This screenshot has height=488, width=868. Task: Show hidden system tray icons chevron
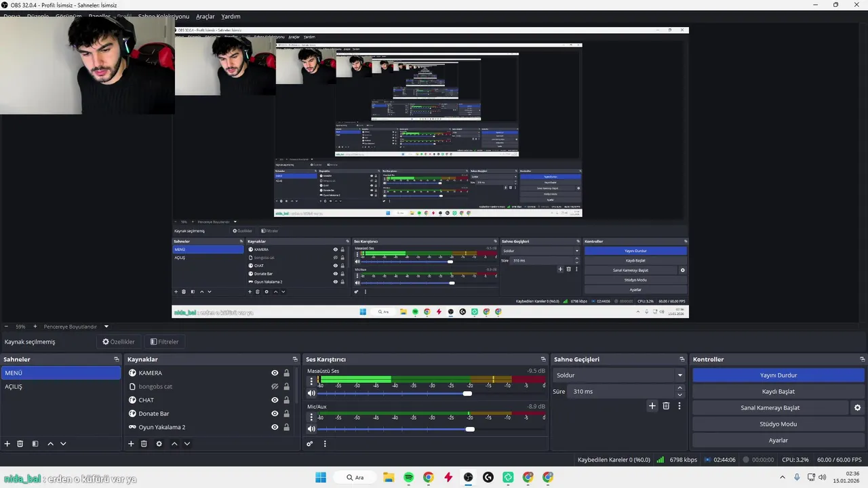tap(783, 477)
